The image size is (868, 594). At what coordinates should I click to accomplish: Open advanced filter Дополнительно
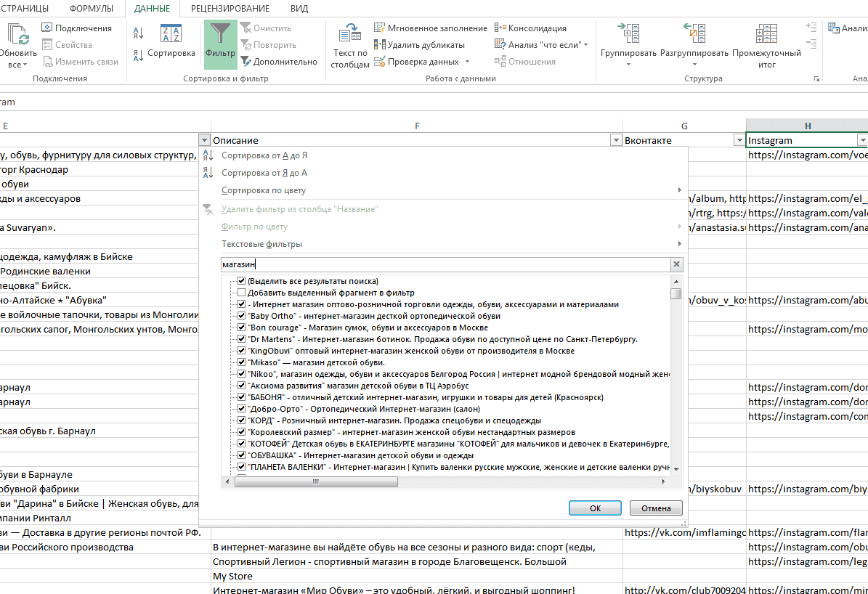click(279, 62)
